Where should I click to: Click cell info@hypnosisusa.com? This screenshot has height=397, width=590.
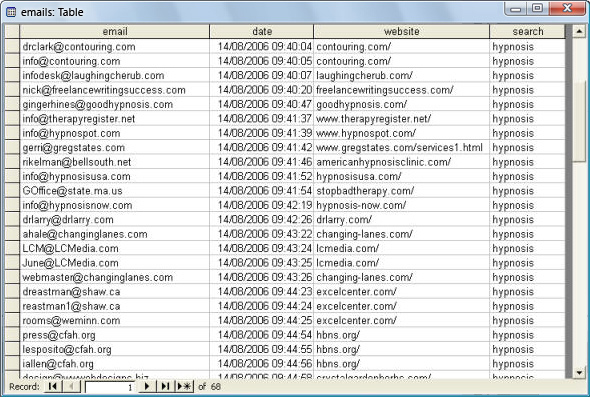coord(114,176)
